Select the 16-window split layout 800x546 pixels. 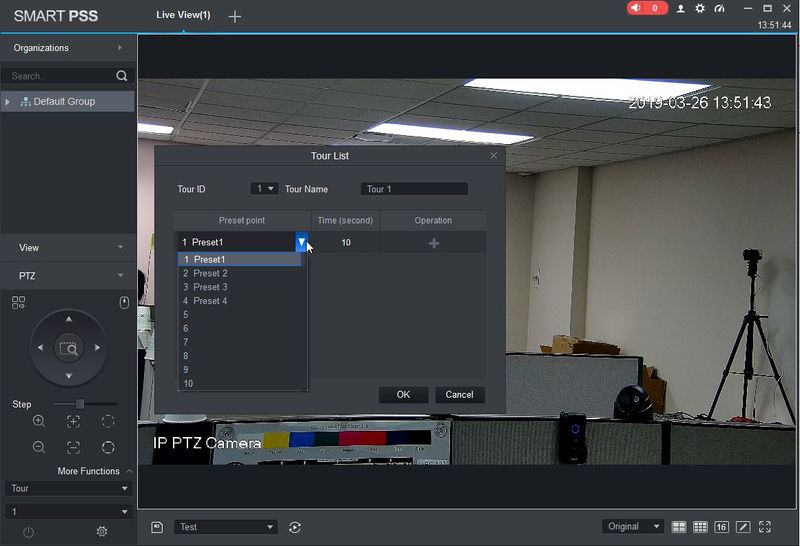721,527
